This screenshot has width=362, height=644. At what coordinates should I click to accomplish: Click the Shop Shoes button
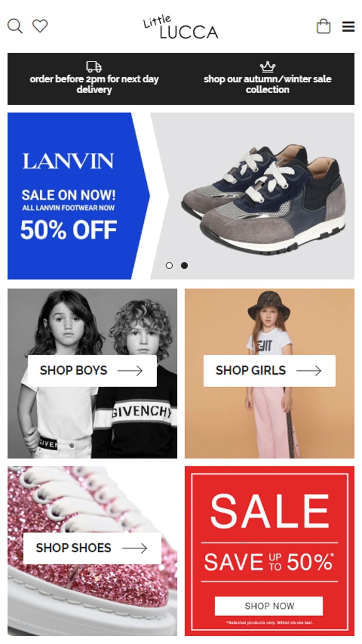click(x=92, y=548)
